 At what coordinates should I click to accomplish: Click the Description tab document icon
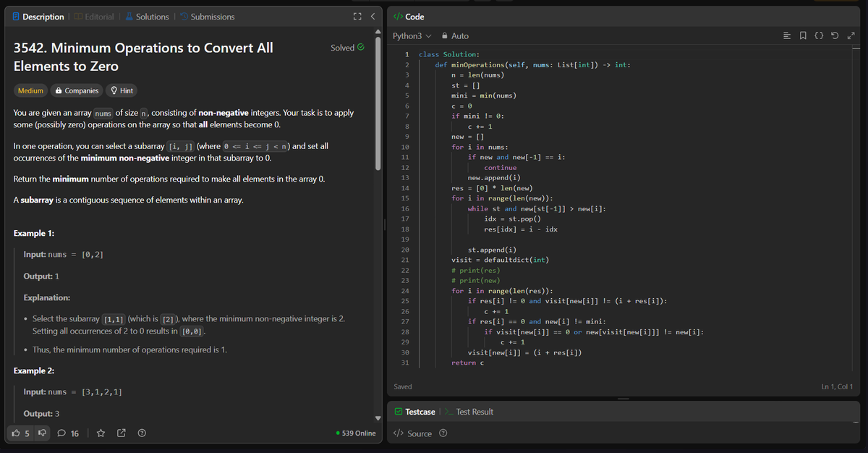pos(16,17)
